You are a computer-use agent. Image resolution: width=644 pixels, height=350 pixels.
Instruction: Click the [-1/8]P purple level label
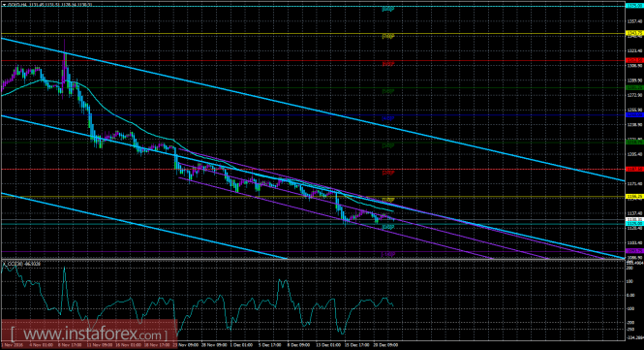(x=387, y=254)
